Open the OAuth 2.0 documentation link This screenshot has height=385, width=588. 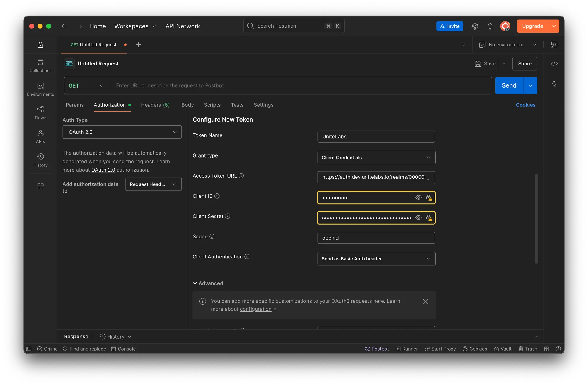(x=103, y=170)
